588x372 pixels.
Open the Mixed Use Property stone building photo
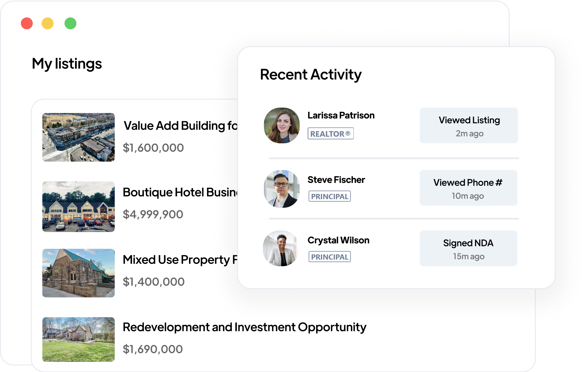(78, 273)
